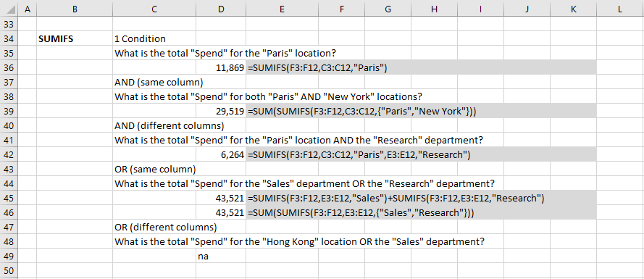Click the select-all corner triangle

coord(9,9)
